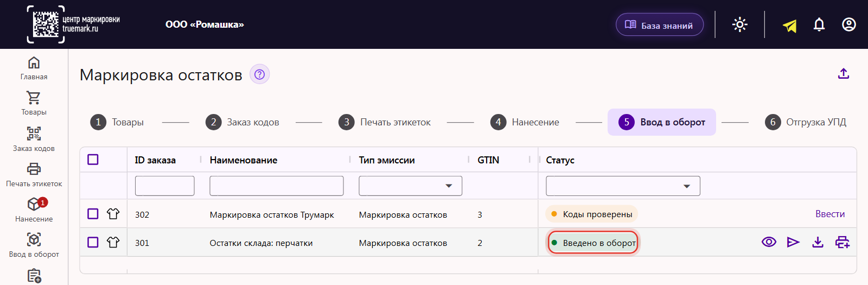Download order 301 file
Screen dimensions: 868x285
(818, 242)
